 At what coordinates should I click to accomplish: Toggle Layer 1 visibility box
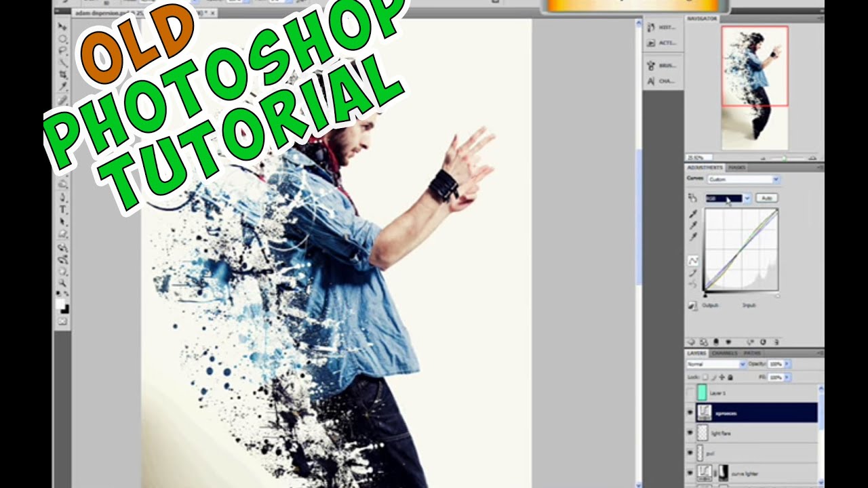pyautogui.click(x=690, y=392)
